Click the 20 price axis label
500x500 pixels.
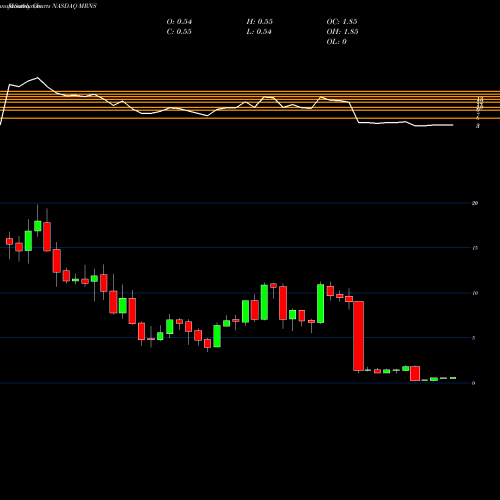coord(475,203)
